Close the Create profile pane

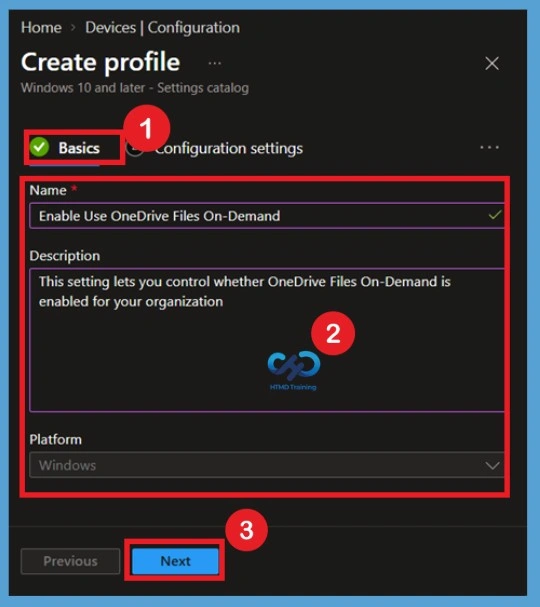click(x=492, y=63)
